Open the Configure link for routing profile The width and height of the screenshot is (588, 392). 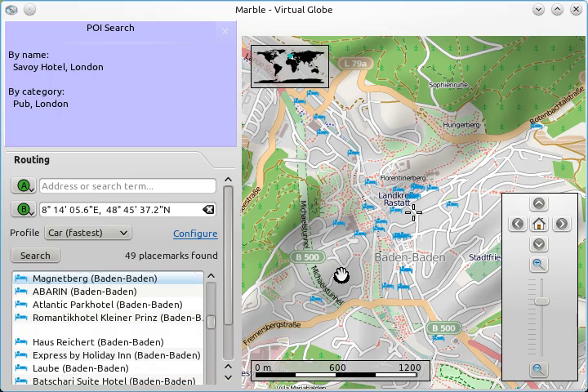195,234
